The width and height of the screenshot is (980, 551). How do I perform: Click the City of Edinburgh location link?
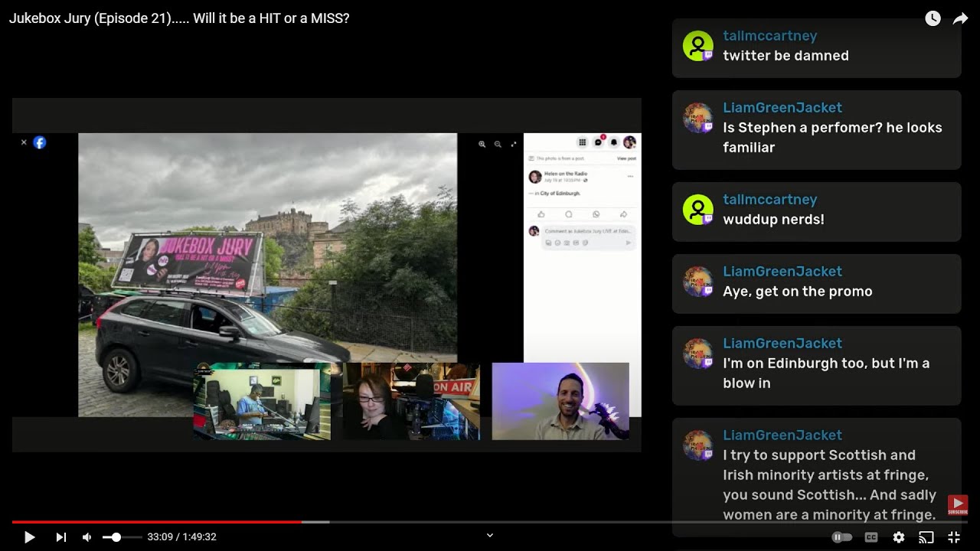pos(560,194)
